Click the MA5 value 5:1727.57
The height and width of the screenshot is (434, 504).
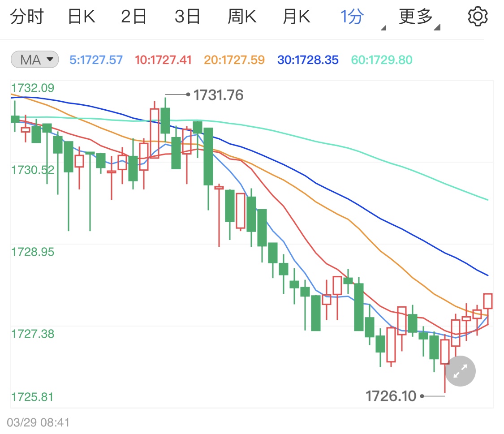96,60
